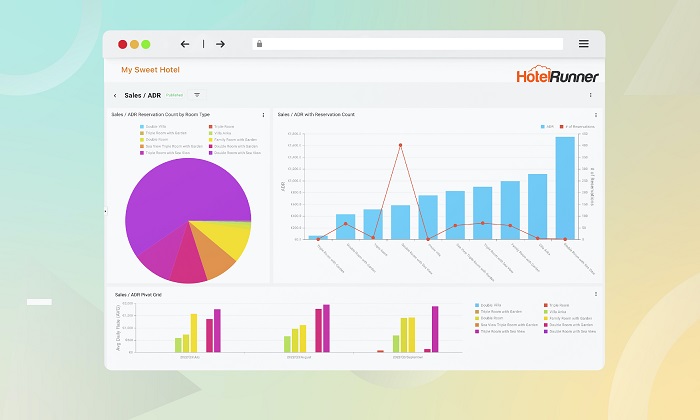
Task: Toggle Double Villa in the Pivot Grid legend
Action: pyautogui.click(x=488, y=305)
